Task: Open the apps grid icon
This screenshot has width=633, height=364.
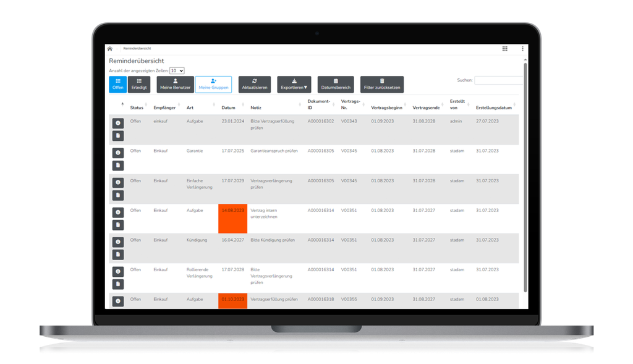Action: click(x=504, y=48)
